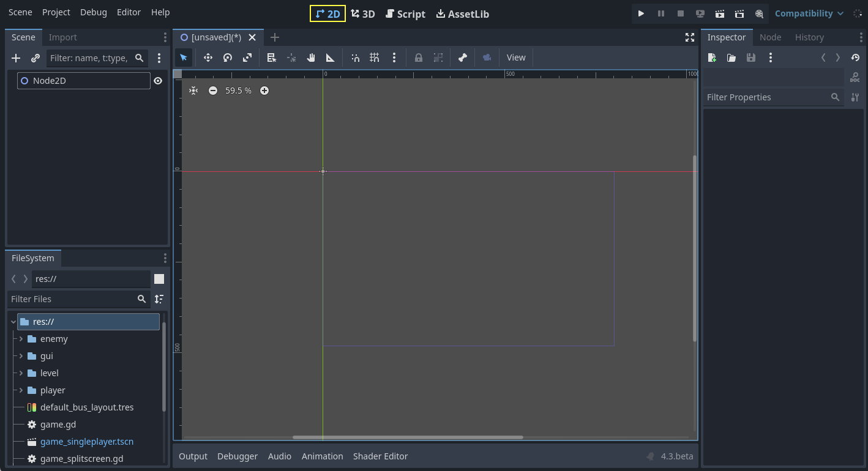Open the Compatibility renderer dropdown
Viewport: 868px width, 471px height.
click(808, 13)
